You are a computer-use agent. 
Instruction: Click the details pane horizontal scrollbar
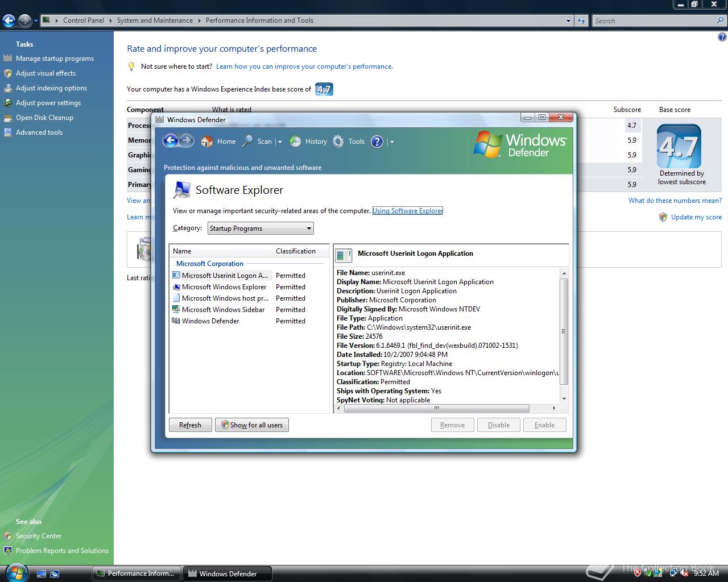(437, 408)
